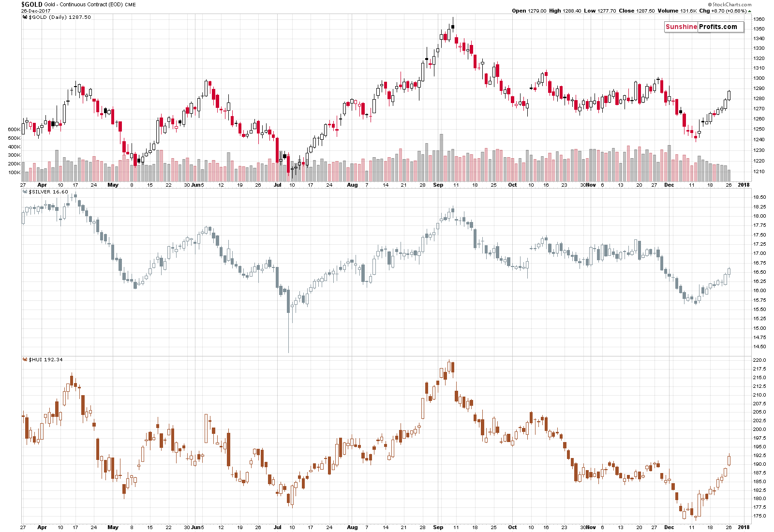Click the 14.50 label on silver axis
774x532 pixels.
(759, 347)
